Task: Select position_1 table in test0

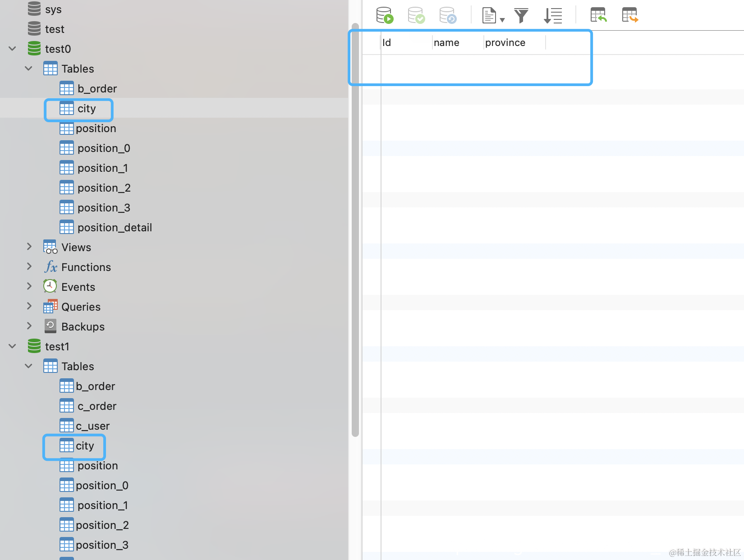Action: [x=103, y=168]
